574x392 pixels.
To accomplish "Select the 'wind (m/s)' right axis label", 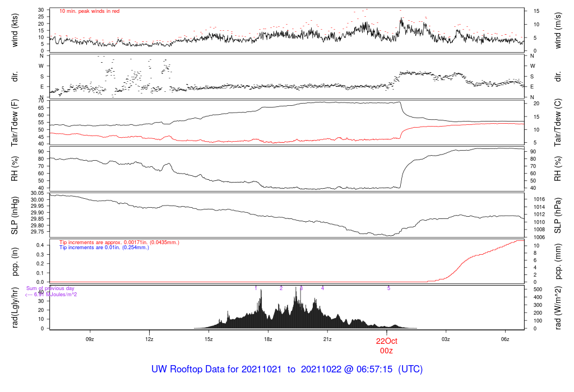I will (x=558, y=30).
